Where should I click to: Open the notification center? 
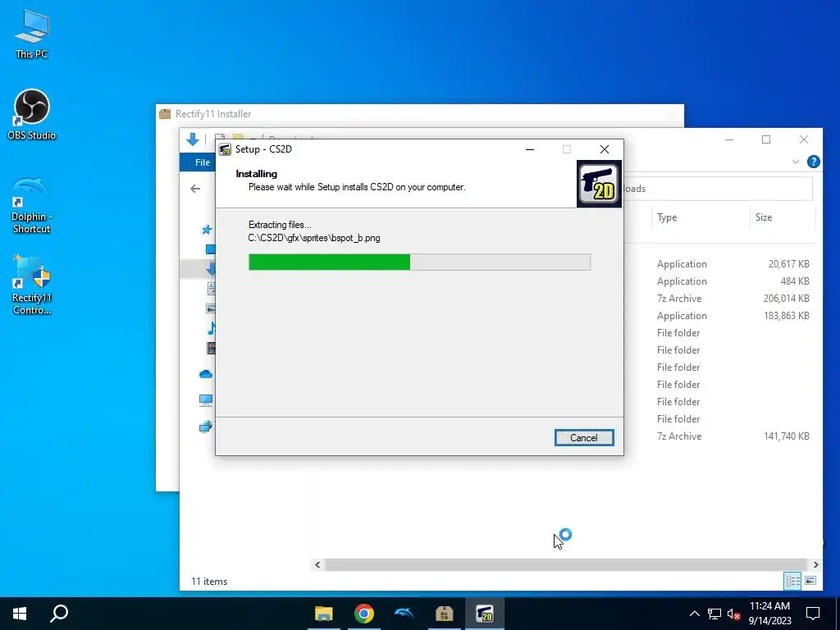pos(813,614)
